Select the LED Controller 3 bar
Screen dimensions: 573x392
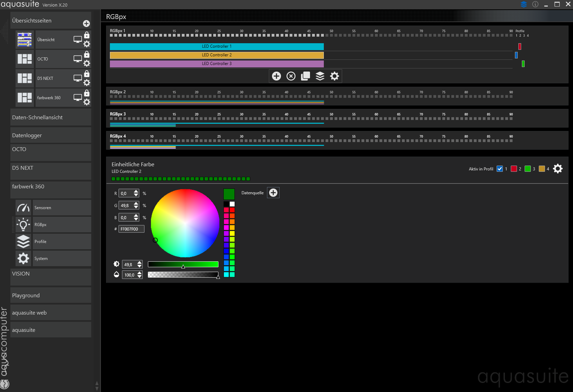pos(217,64)
